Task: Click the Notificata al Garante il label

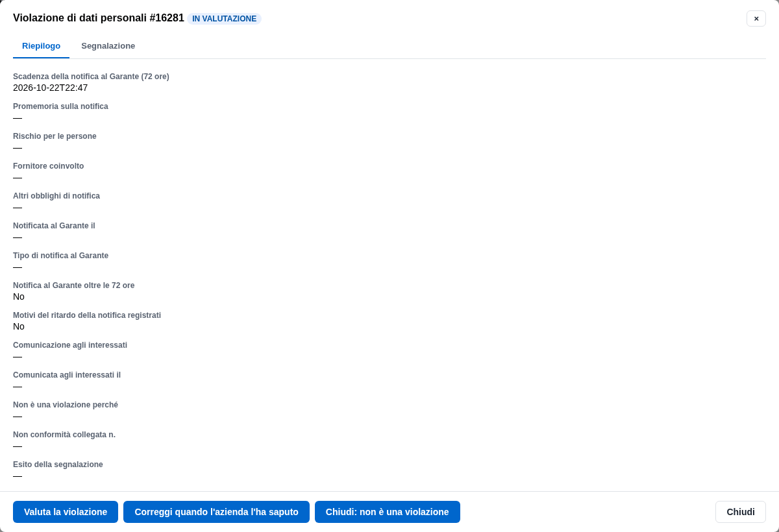Action: point(54,226)
